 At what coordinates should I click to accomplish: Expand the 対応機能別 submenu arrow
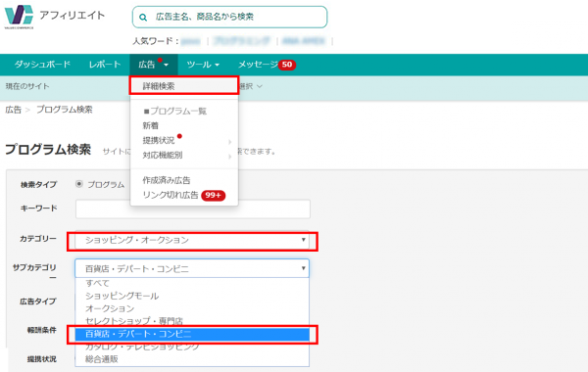pos(230,157)
